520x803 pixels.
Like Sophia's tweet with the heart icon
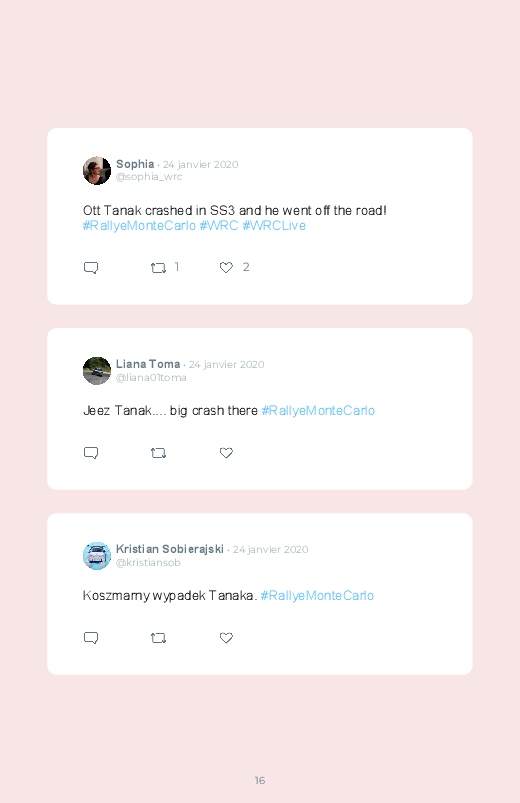pos(226,267)
